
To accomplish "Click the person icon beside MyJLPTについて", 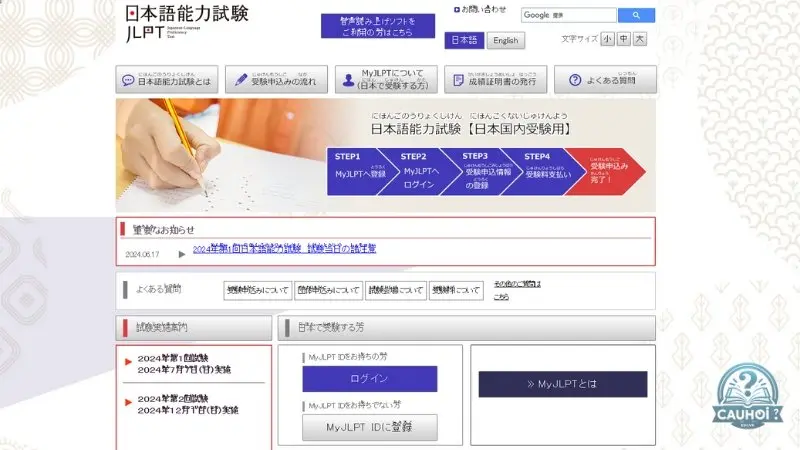I will (x=348, y=81).
